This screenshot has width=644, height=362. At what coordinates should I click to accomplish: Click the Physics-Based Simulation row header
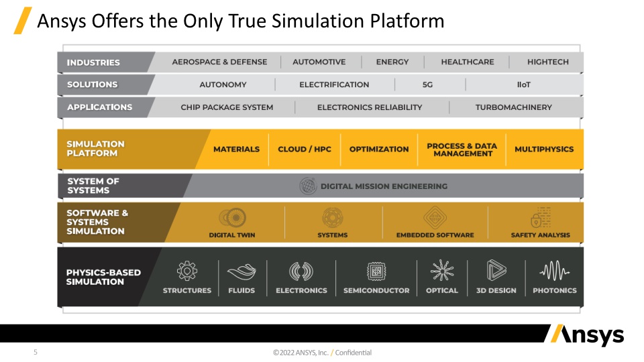pyautogui.click(x=95, y=277)
